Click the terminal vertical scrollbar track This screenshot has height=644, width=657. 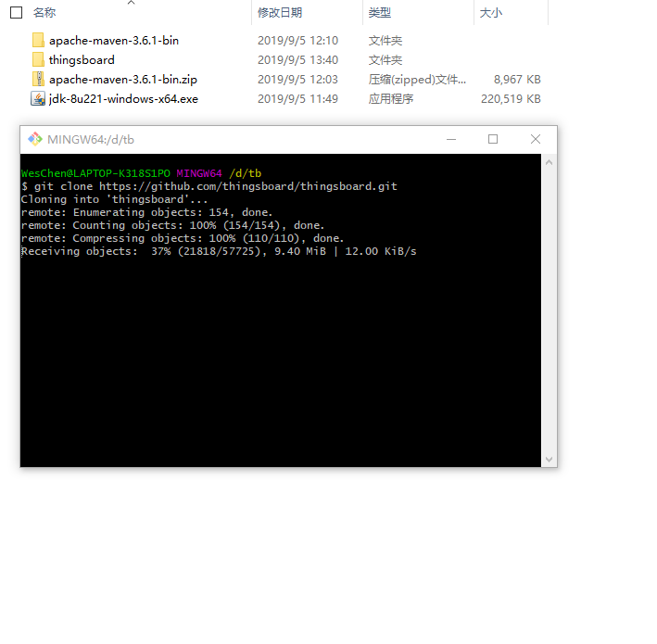[549, 311]
